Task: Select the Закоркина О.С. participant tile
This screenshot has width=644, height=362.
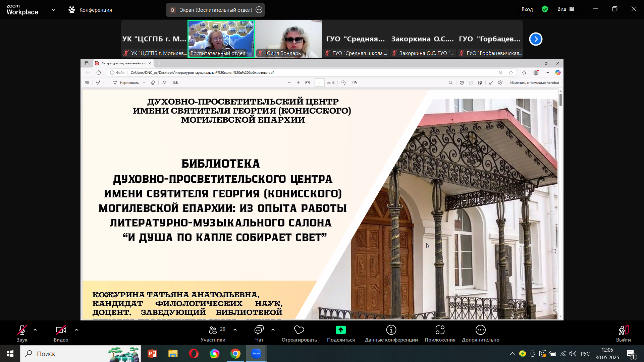Action: [423, 39]
